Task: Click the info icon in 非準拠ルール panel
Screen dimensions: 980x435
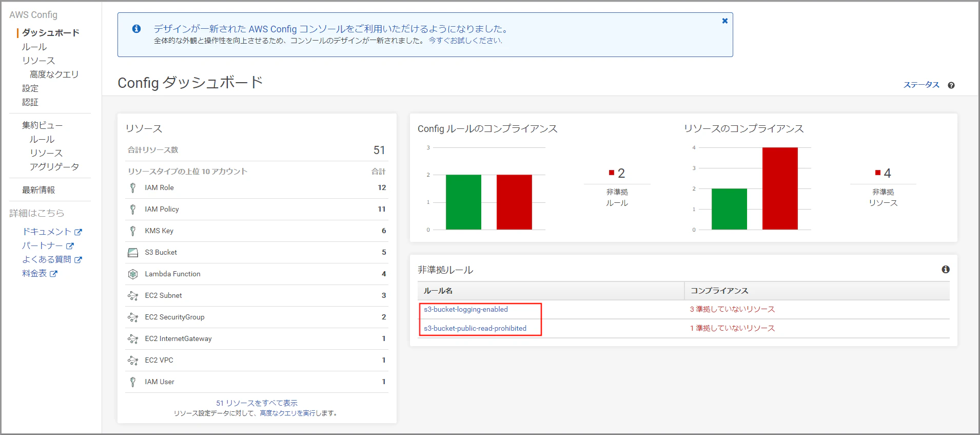Action: coord(946,270)
